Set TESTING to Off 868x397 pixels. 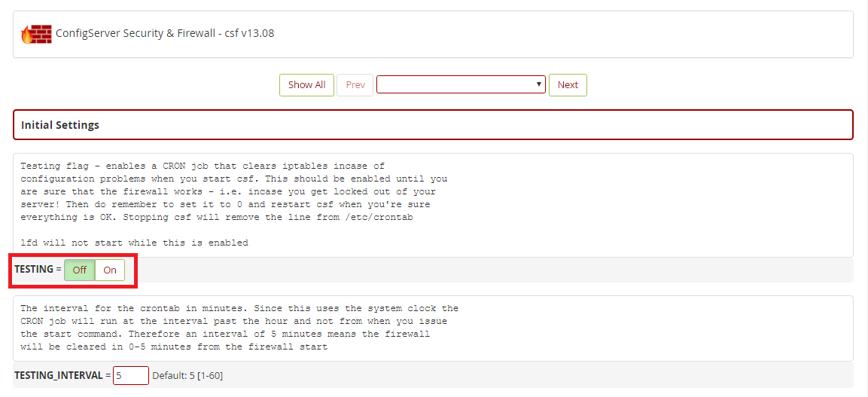80,270
